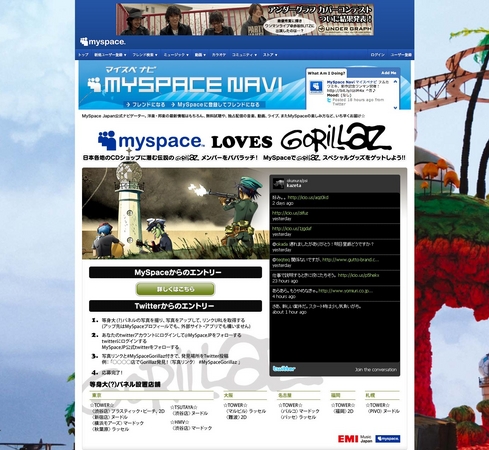489x450 pixels.
Task: Click the small myspace badge near EMI
Action: [388, 439]
